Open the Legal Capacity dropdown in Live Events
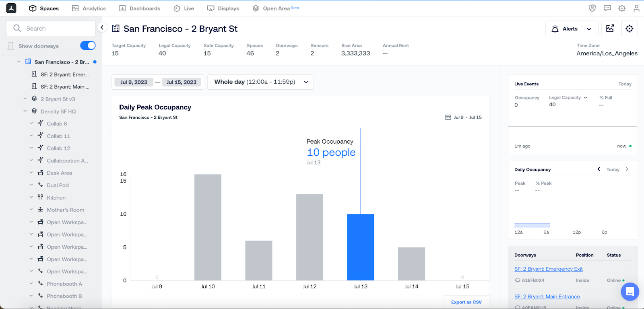This screenshot has height=309, width=644. coord(568,97)
